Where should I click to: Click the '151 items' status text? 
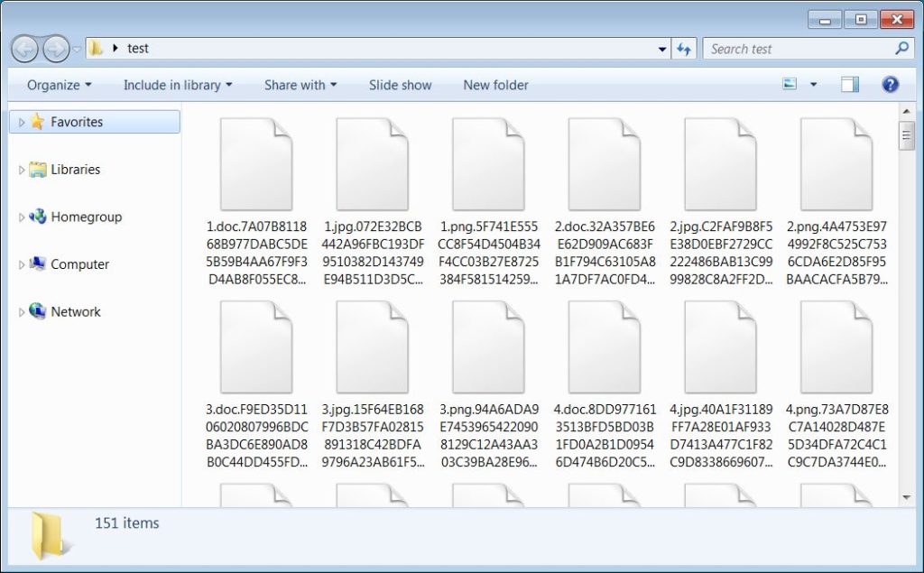coord(126,522)
